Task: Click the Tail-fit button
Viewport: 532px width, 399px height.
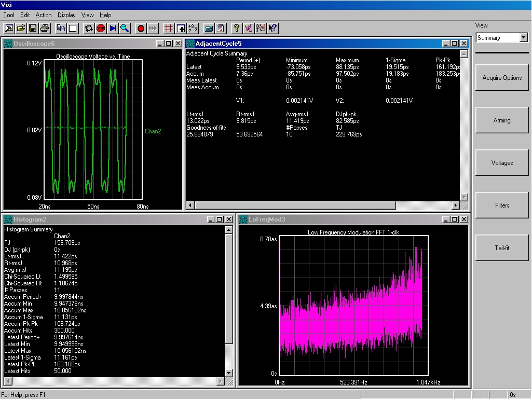Action: pyautogui.click(x=502, y=247)
